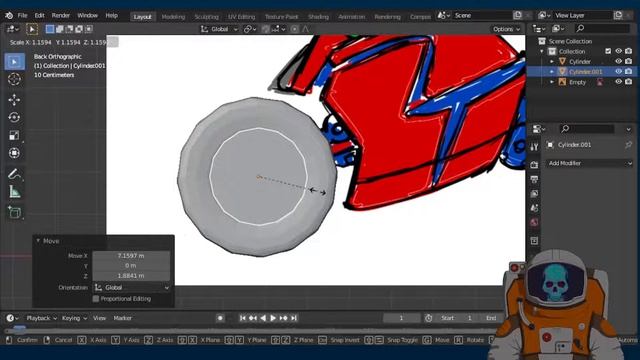Select the Cursor tool

14,79
